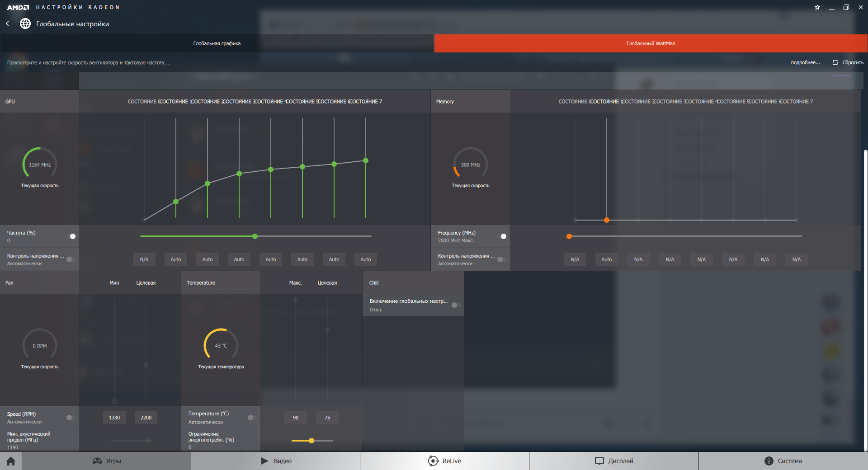Viewport: 868px width, 470px height.
Task: Toggle the Temperature (°C) switch
Action: coord(252,418)
